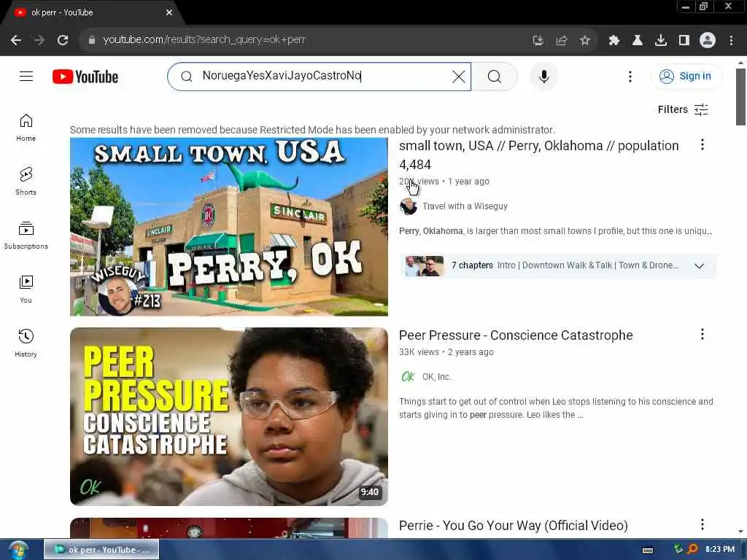Screen dimensions: 747x560
Task: Click Travel with a Wiseguy channel avatar
Action: point(409,206)
